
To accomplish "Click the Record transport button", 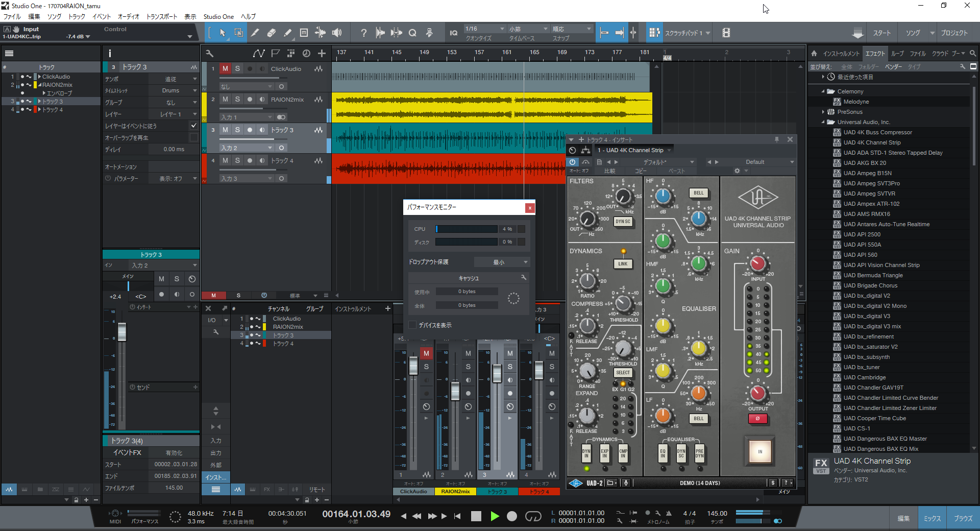I will [x=512, y=516].
